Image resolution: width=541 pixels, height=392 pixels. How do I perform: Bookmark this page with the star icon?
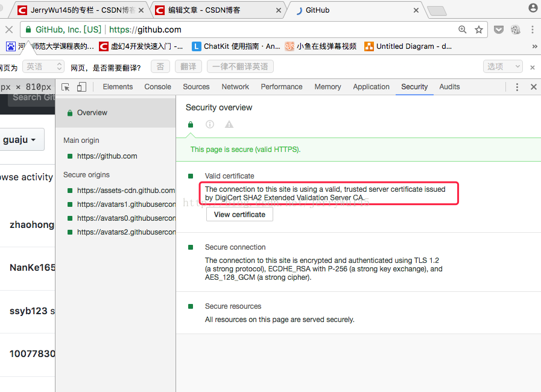pyautogui.click(x=478, y=30)
